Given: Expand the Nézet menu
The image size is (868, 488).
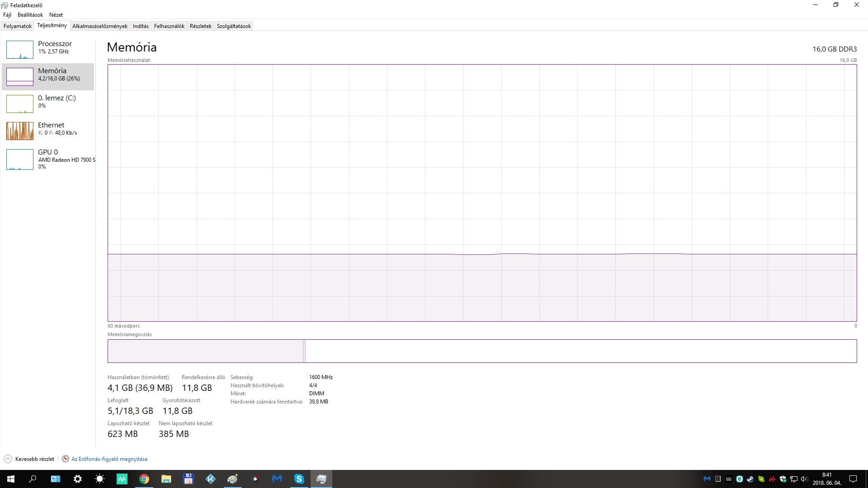Looking at the screenshot, I should click(56, 15).
